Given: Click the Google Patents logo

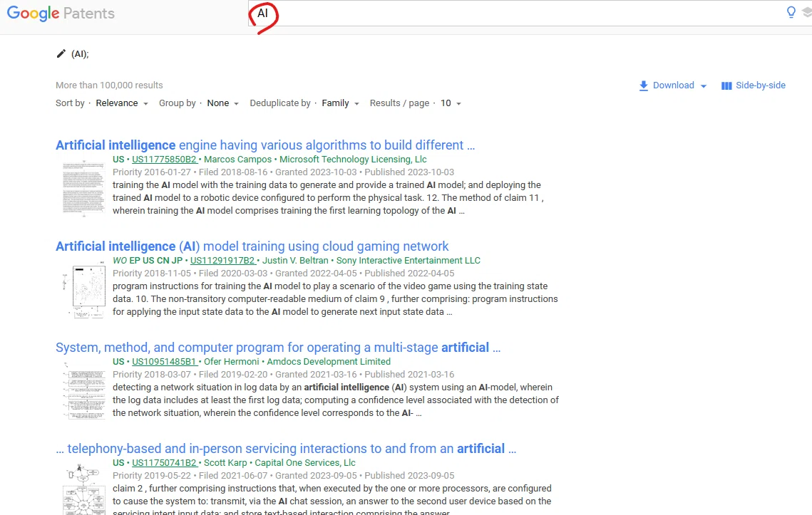Looking at the screenshot, I should tap(61, 13).
